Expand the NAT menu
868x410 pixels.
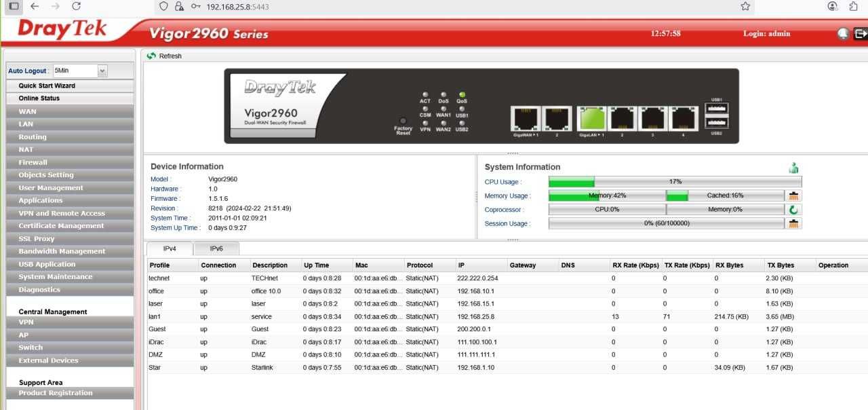point(70,149)
